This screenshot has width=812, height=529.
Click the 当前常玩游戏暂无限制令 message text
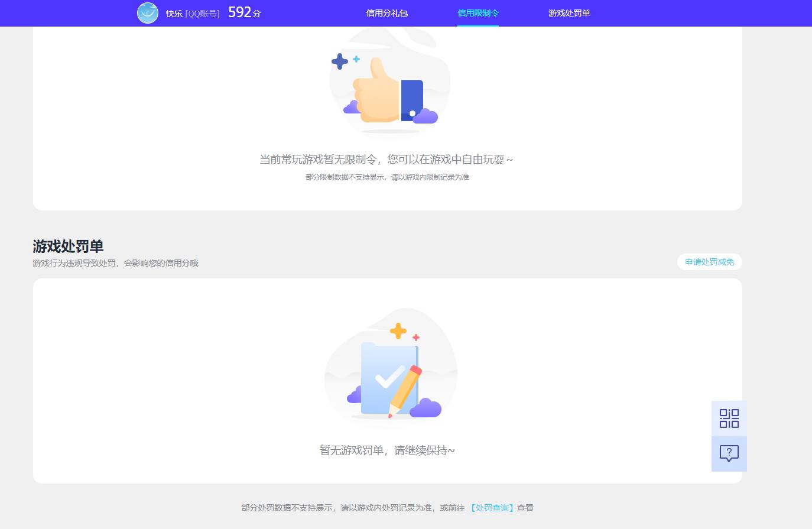(x=387, y=159)
